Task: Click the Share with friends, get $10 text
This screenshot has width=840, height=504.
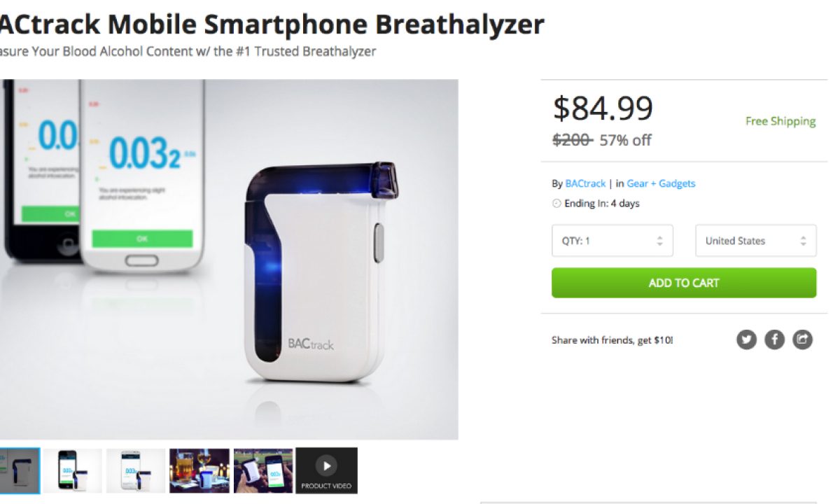Action: coord(612,340)
